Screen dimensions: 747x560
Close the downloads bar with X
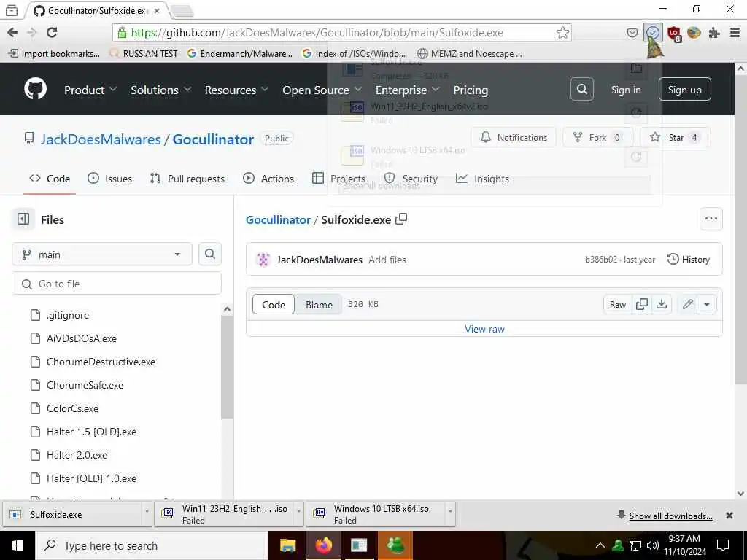(729, 516)
